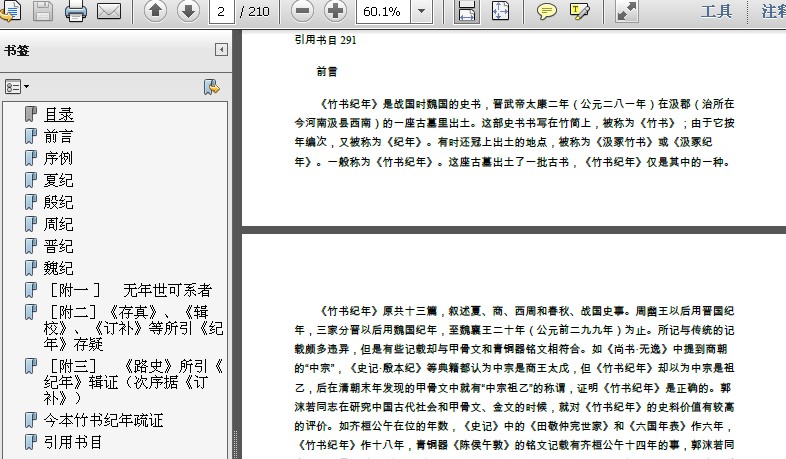Collapse the 书签 bookmarks panel
Screen dimensions: 786x459
click(x=221, y=50)
